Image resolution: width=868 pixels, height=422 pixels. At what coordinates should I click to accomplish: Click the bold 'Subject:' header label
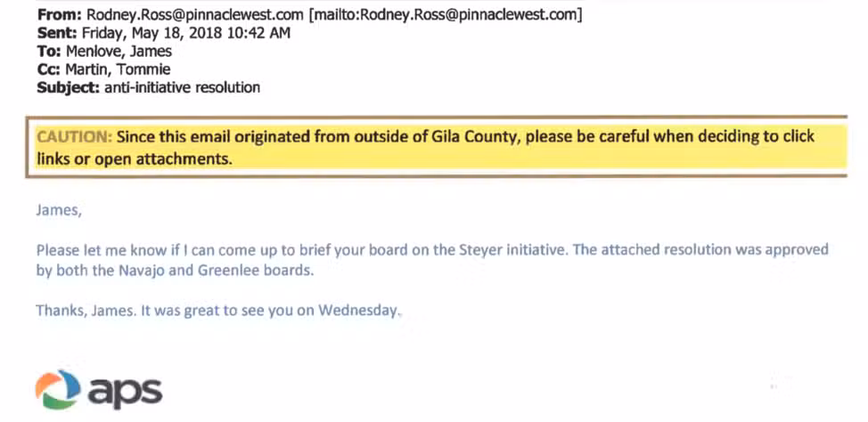click(69, 87)
